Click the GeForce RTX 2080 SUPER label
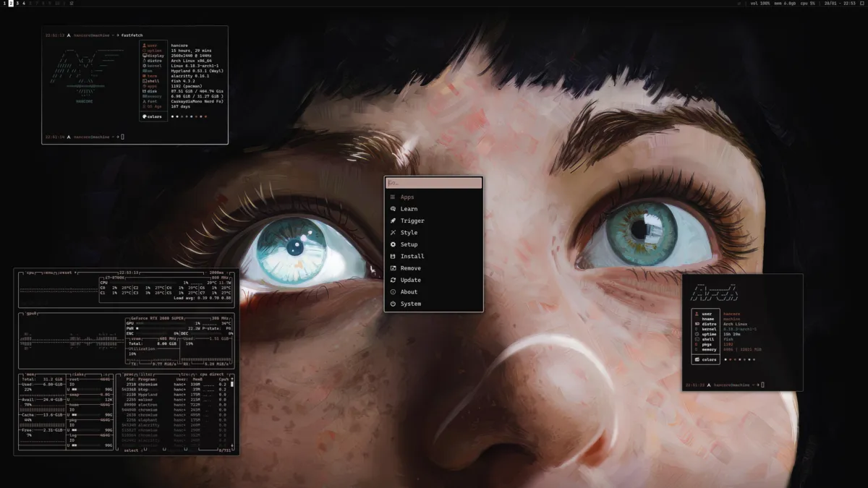The width and height of the screenshot is (868, 488). point(157,318)
